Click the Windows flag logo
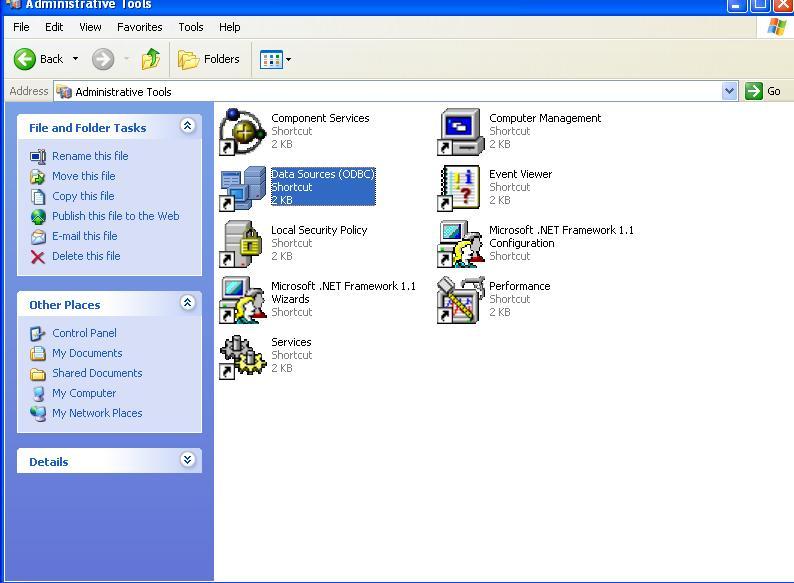 pos(777,26)
